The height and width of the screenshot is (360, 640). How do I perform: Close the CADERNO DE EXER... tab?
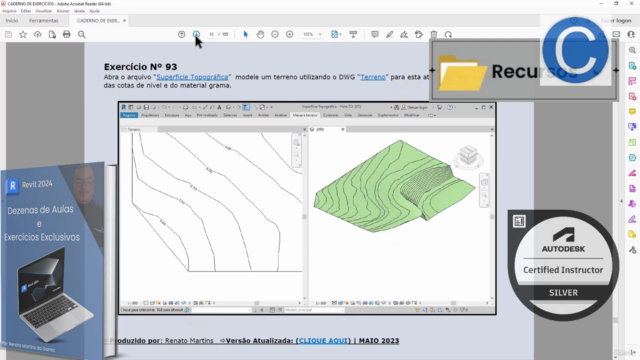click(x=124, y=20)
